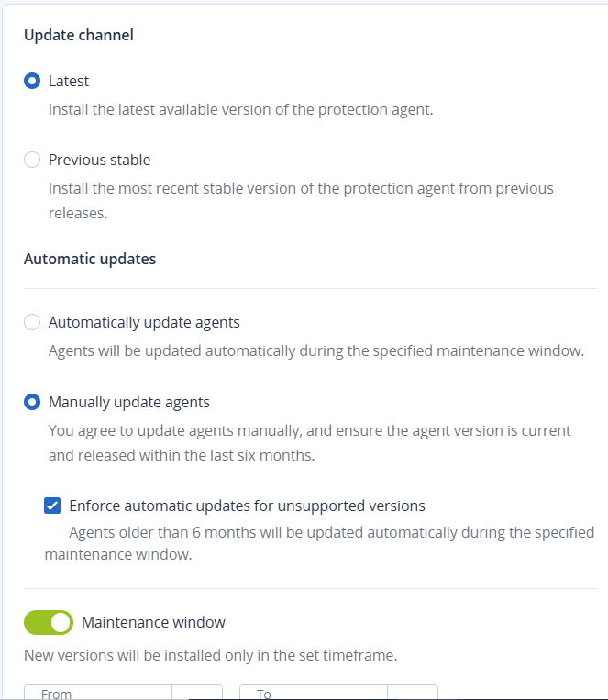
Task: Click the 'Update channel' section heading
Action: point(79,35)
